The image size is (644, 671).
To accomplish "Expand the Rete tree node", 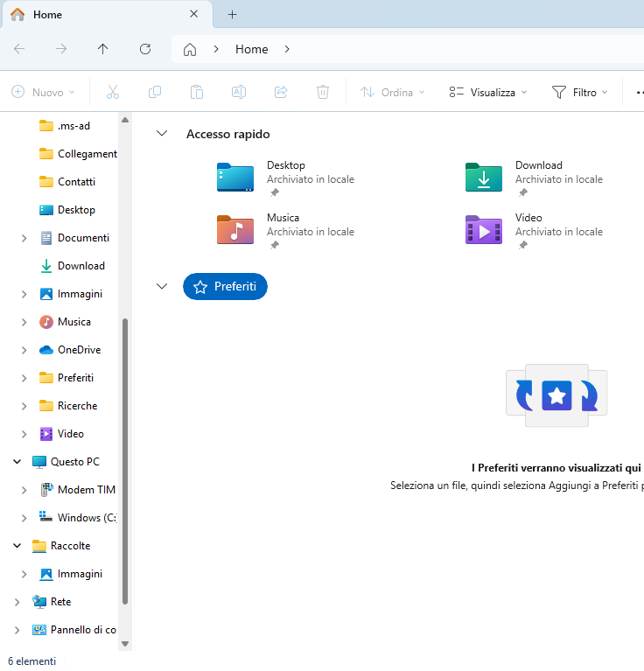I will pyautogui.click(x=17, y=603).
